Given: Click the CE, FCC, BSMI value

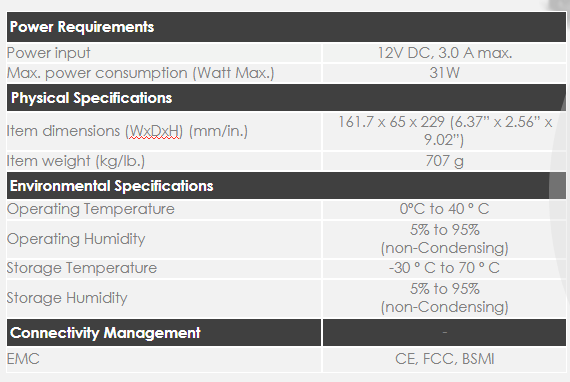Looking at the screenshot, I should coord(445,359).
